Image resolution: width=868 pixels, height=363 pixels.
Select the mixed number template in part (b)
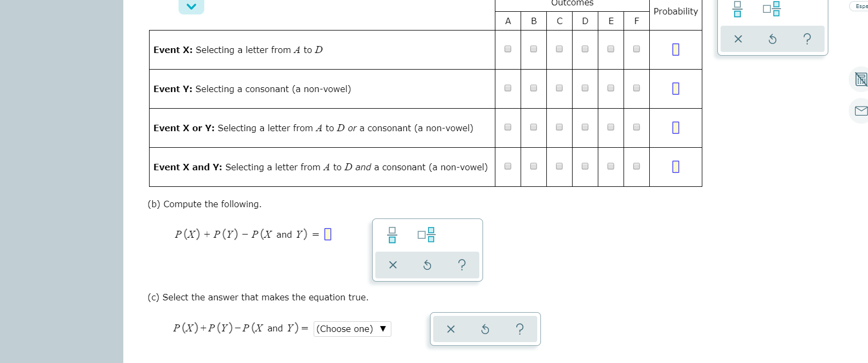coord(426,234)
